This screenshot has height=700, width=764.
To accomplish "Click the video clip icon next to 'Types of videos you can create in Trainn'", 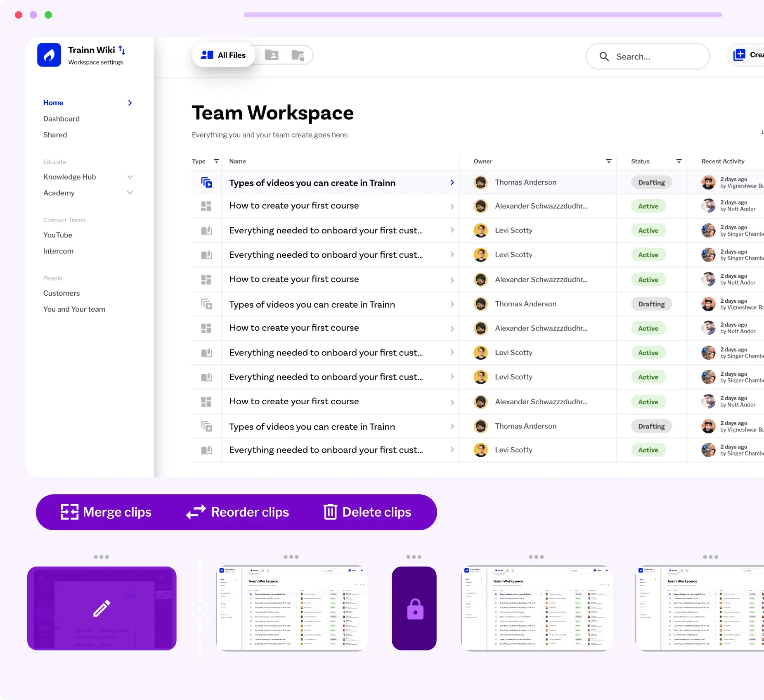I will [x=206, y=182].
